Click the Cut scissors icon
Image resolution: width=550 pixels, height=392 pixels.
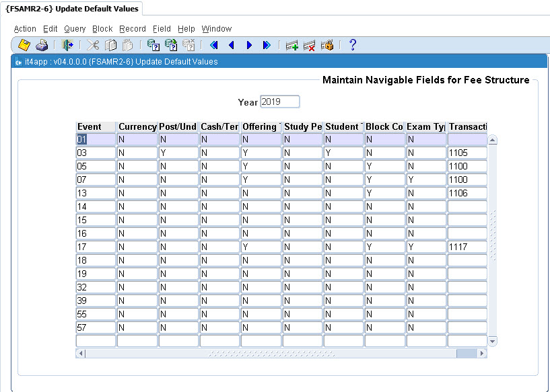(x=93, y=45)
